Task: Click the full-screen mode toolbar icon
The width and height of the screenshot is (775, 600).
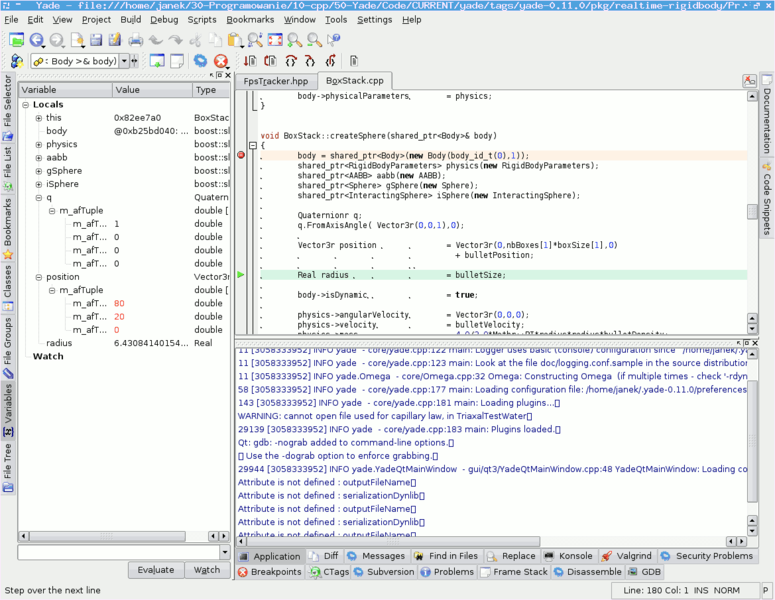Action: coord(274,40)
